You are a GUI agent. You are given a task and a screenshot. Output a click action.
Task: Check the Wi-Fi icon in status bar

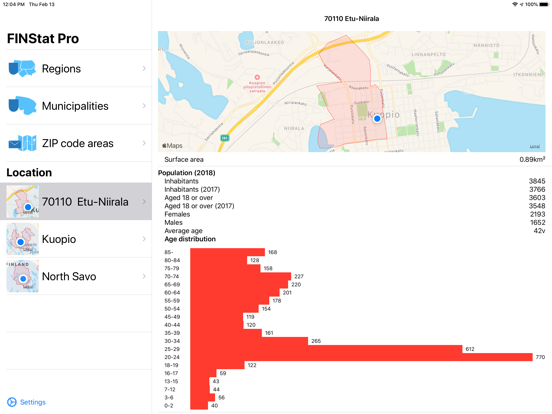[515, 4]
